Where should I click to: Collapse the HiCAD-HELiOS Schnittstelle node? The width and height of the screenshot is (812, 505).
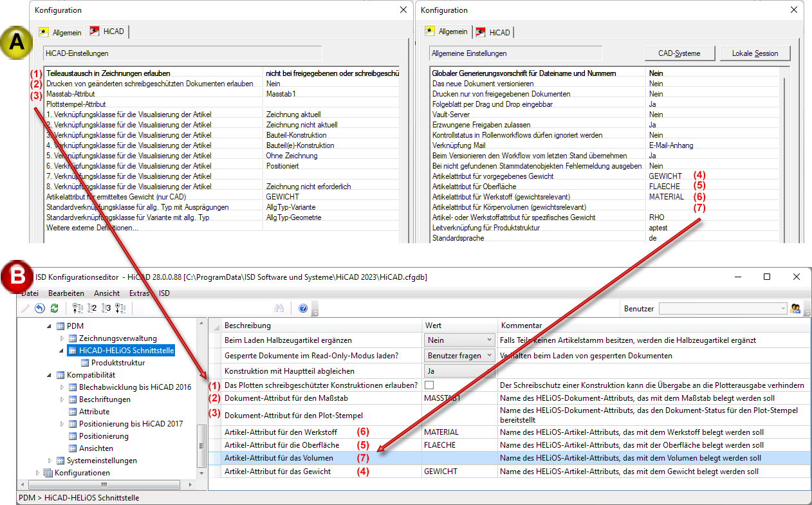[62, 351]
